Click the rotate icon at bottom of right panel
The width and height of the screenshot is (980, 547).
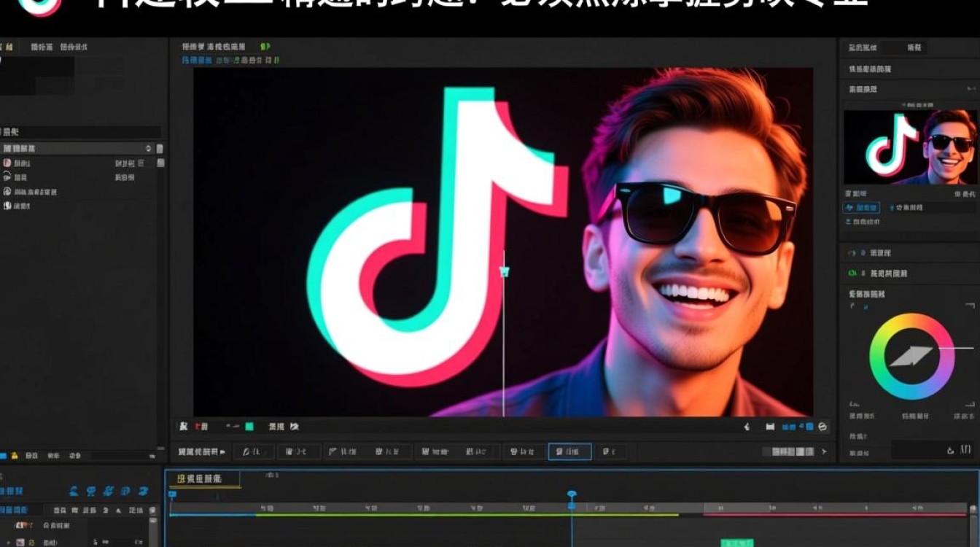[x=950, y=451]
